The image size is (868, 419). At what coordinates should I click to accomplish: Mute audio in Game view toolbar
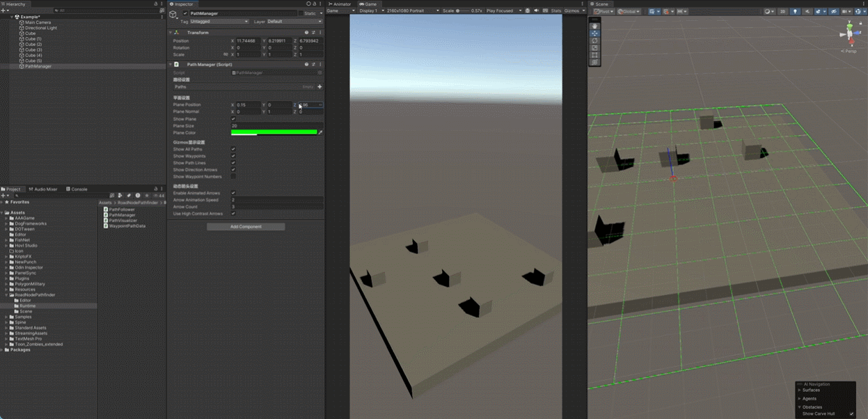[536, 11]
